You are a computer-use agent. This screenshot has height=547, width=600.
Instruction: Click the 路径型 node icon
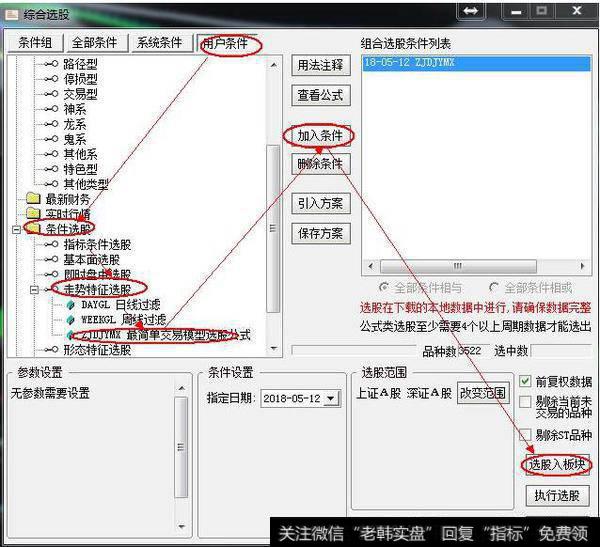click(x=51, y=64)
